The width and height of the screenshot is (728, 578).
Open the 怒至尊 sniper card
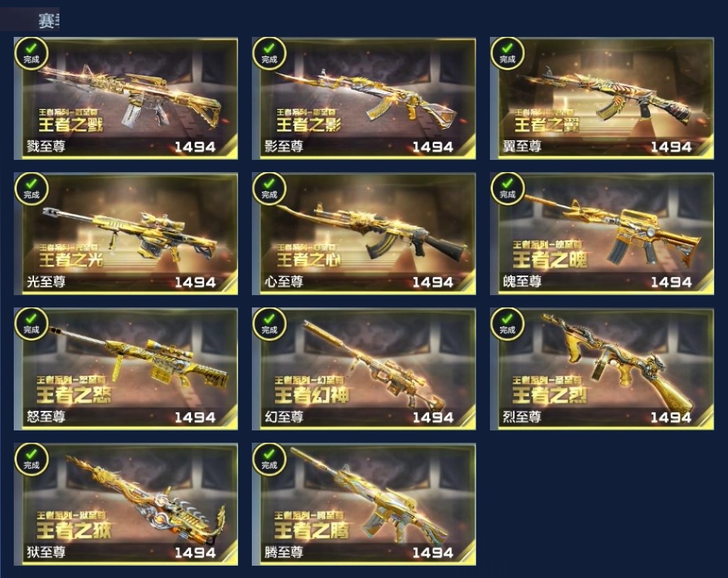[126, 369]
